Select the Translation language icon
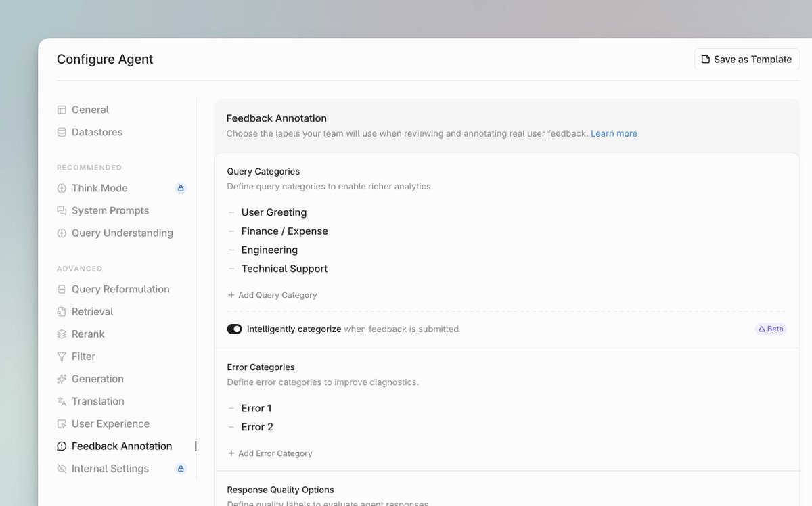The height and width of the screenshot is (506, 812). click(x=62, y=401)
